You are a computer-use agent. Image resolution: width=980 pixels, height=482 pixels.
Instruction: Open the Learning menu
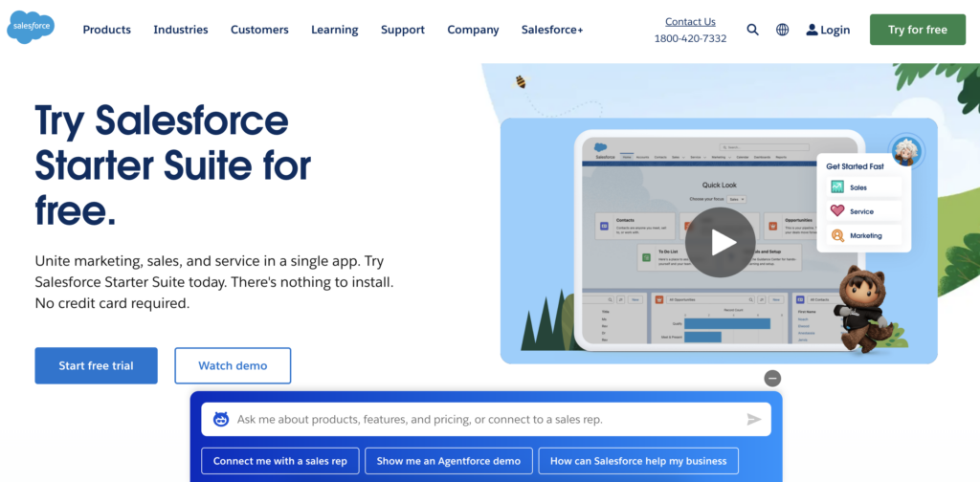coord(334,30)
